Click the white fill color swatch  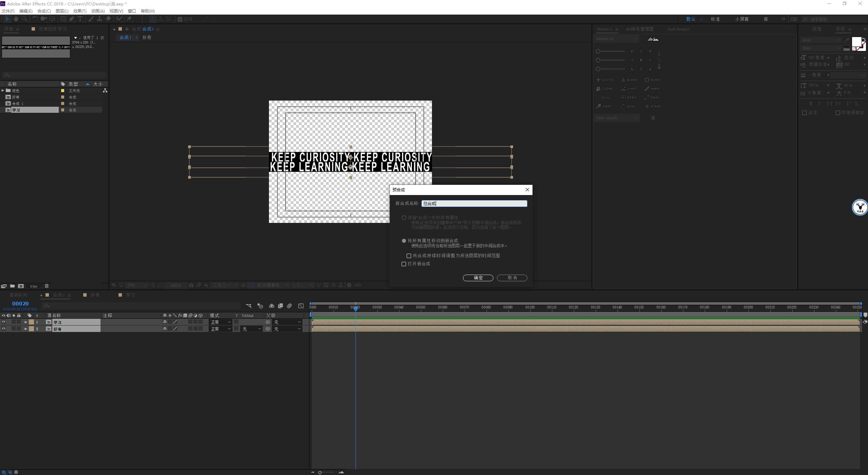tap(856, 42)
